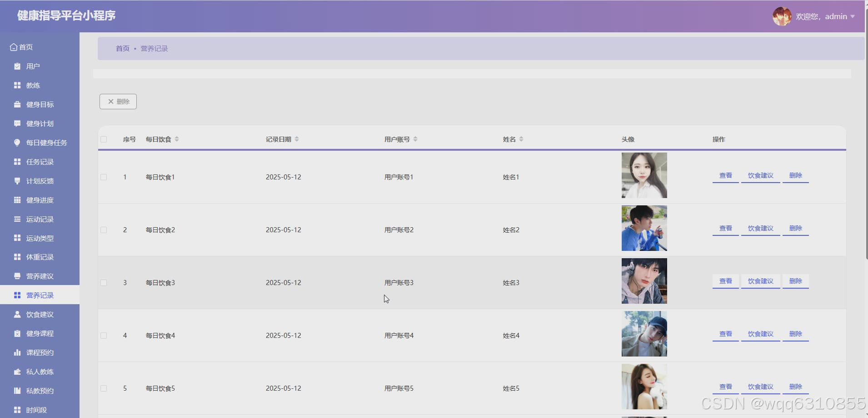Check the checkbox for row 每日饮食3

(104, 283)
